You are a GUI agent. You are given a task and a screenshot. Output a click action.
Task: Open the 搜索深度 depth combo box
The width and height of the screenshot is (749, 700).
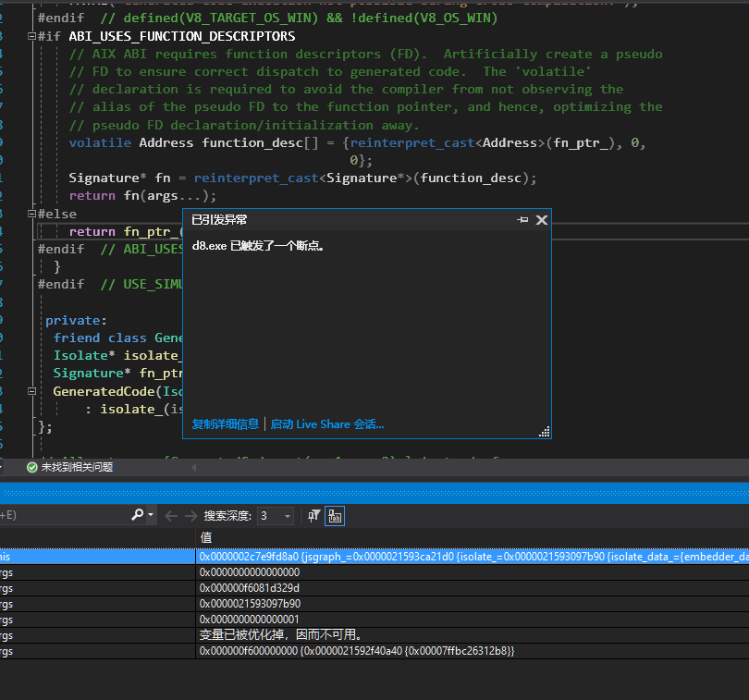click(276, 516)
